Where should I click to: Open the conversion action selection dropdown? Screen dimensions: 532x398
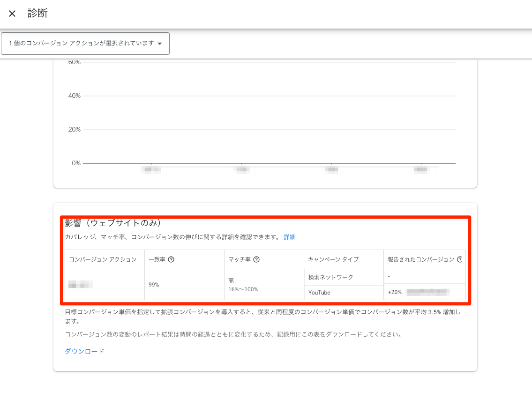tap(85, 44)
